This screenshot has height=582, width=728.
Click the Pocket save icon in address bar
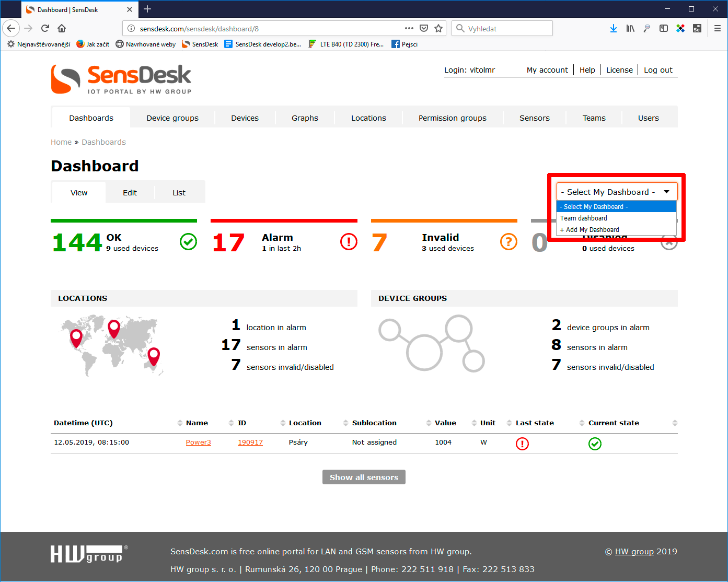[424, 28]
